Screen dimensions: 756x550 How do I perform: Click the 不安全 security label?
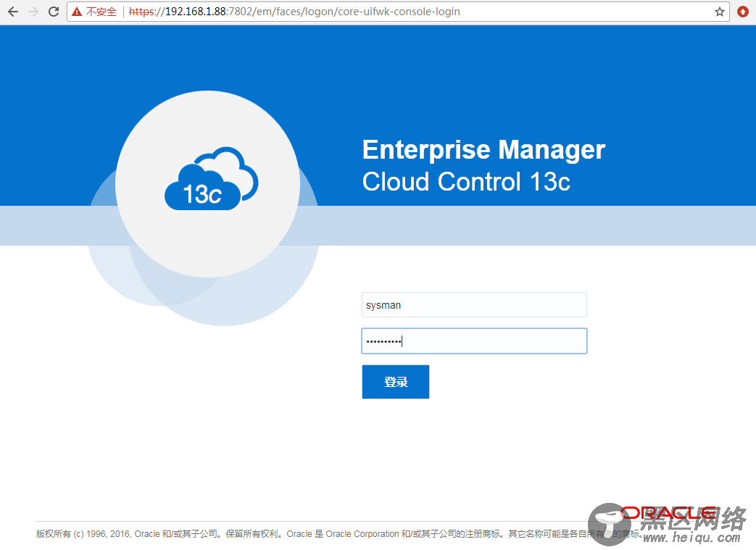(x=101, y=12)
